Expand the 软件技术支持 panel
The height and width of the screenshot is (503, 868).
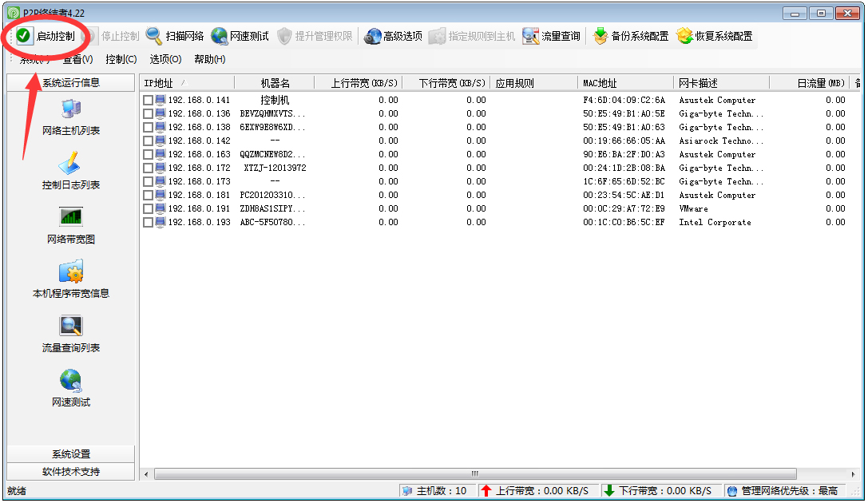click(70, 470)
